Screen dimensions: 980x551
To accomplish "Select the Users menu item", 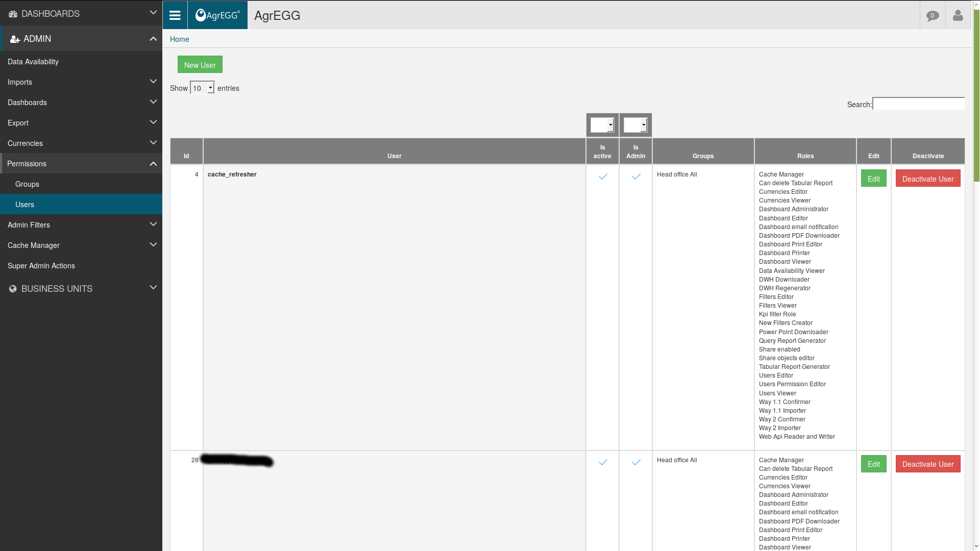I will (23, 204).
